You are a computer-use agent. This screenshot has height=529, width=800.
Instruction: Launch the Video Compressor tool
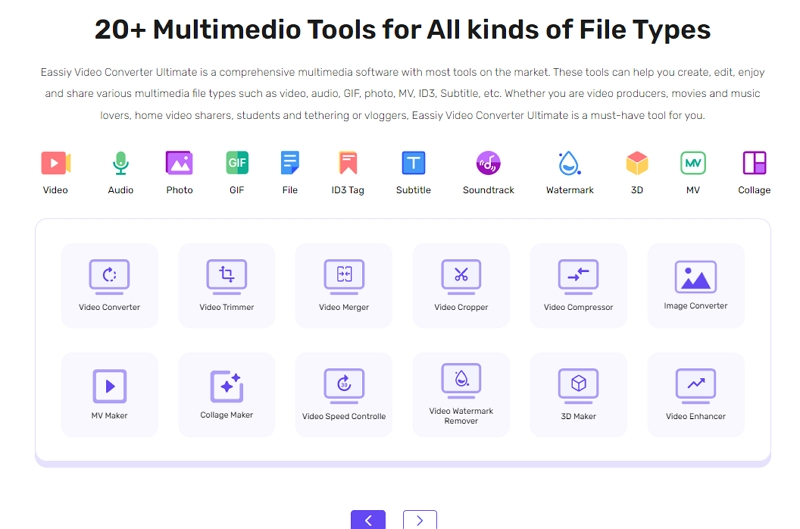pyautogui.click(x=578, y=285)
